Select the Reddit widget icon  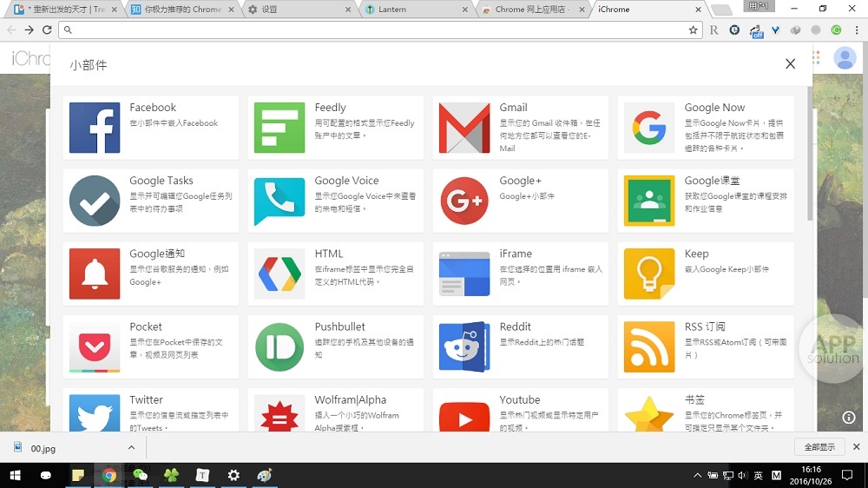click(x=464, y=346)
